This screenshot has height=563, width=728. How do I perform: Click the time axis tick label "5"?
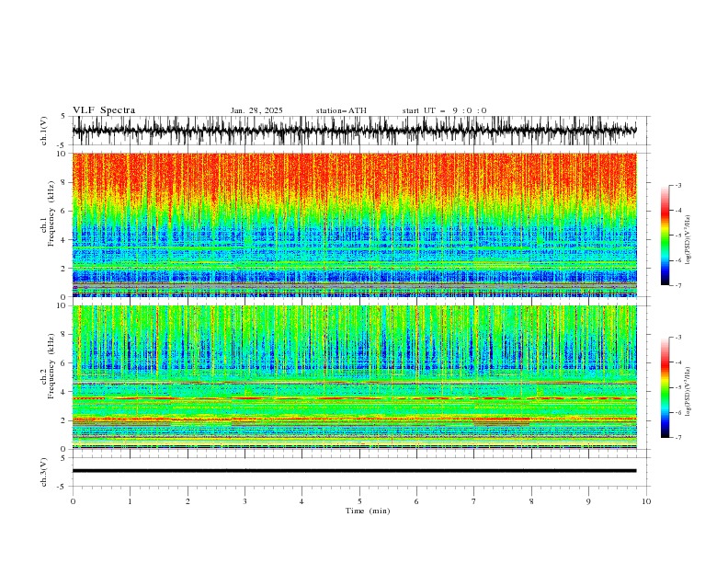pos(359,501)
